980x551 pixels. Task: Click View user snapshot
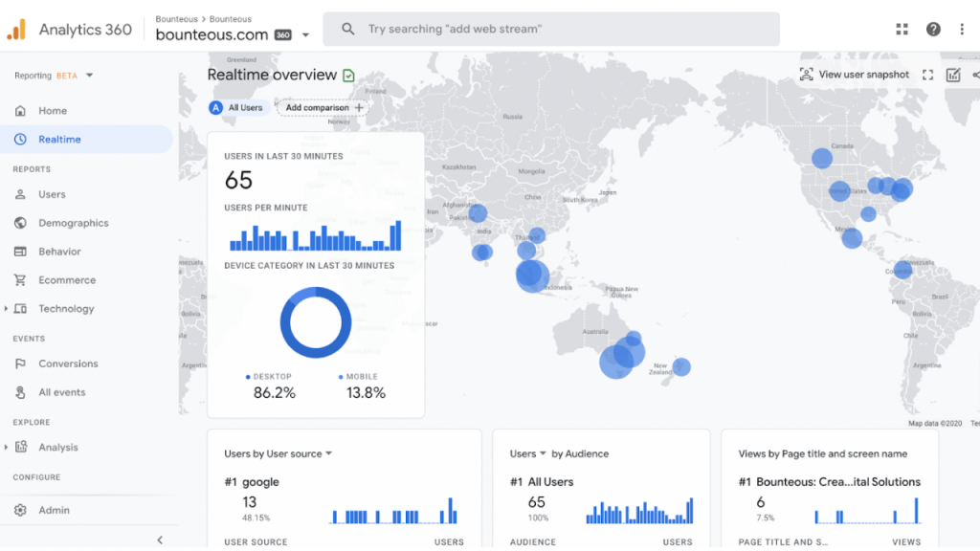[x=854, y=75]
